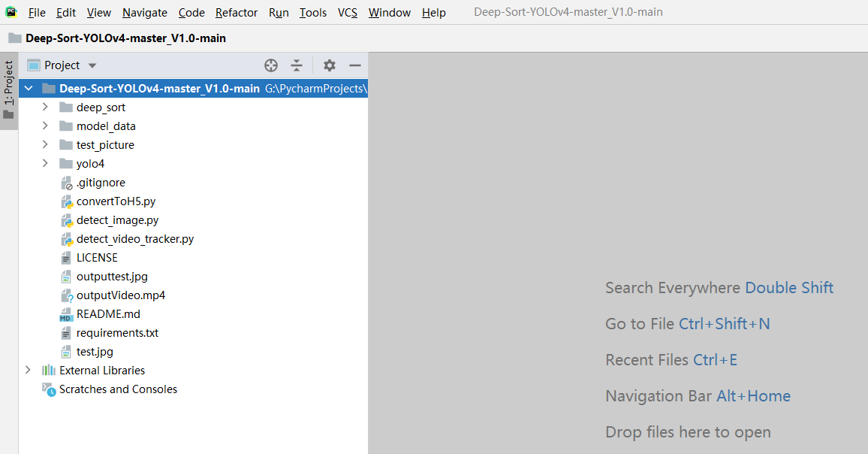This screenshot has height=454, width=868.
Task: Click the detect_image.py Python file icon
Action: pos(66,221)
